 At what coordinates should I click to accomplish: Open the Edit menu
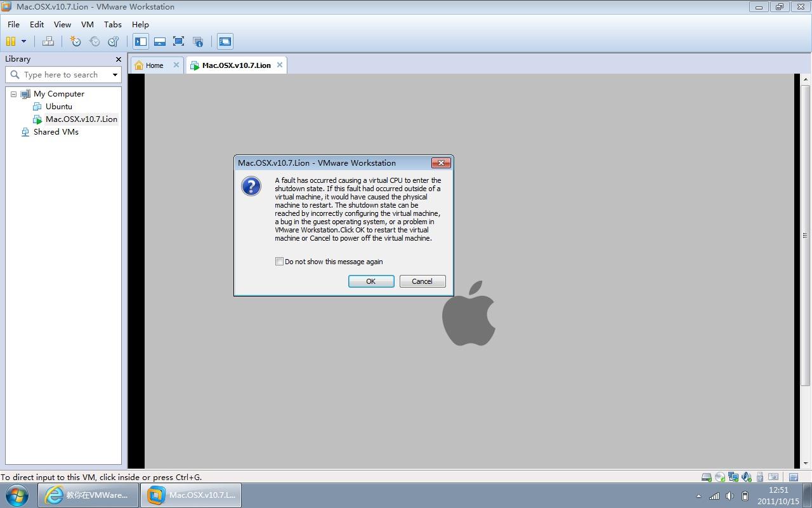(x=37, y=24)
